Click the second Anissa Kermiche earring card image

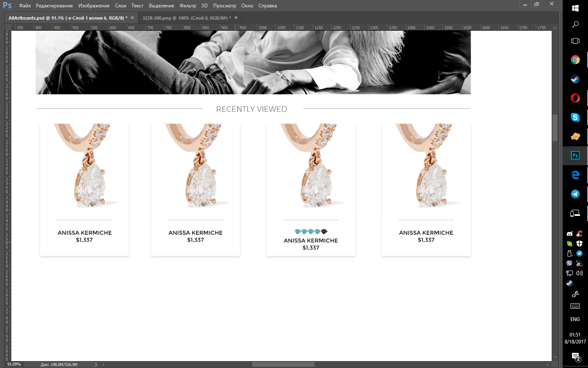196,166
